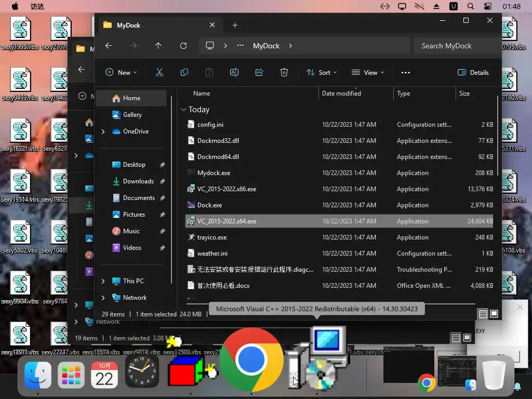This screenshot has height=399, width=532.
Task: Sort by Date modified column header
Action: (341, 94)
